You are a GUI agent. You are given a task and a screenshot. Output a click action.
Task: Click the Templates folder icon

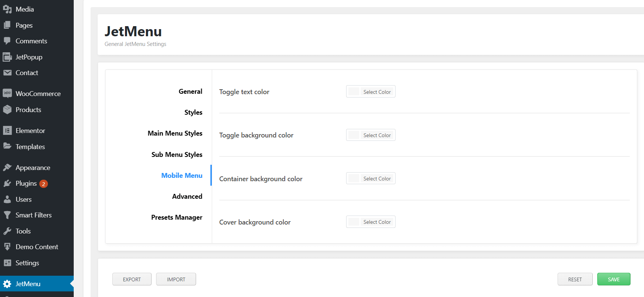coord(7,146)
